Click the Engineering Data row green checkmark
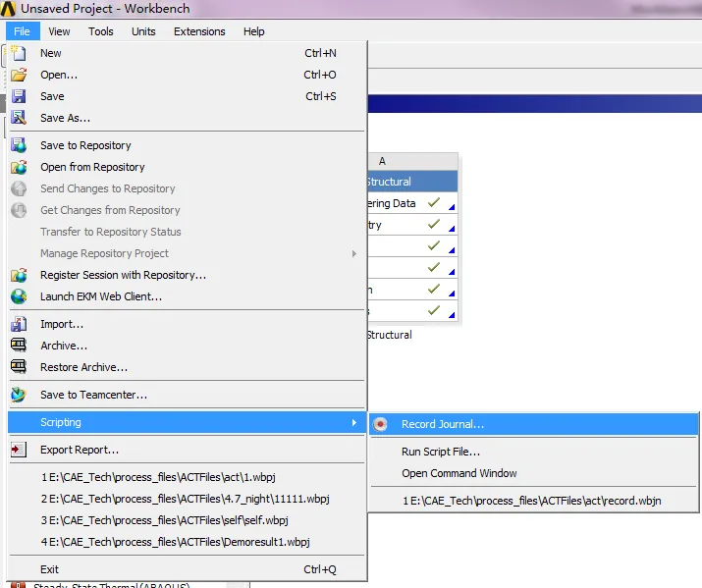The image size is (702, 588). (433, 202)
